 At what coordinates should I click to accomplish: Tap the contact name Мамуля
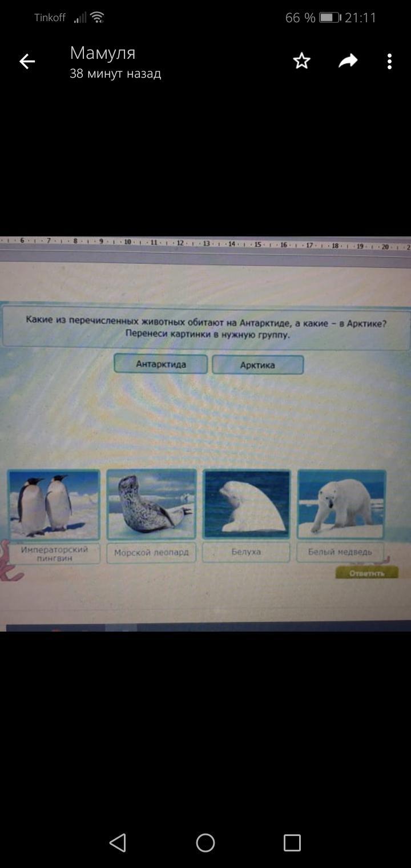point(103,53)
